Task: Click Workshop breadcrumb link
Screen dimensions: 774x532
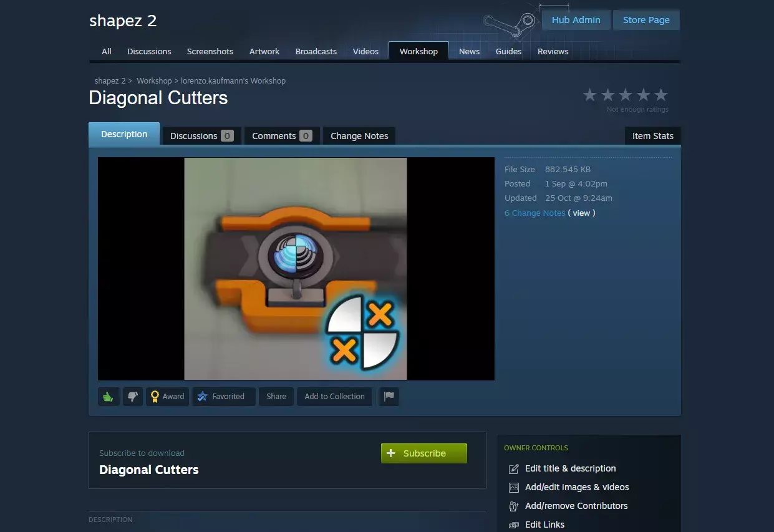Action: click(154, 81)
